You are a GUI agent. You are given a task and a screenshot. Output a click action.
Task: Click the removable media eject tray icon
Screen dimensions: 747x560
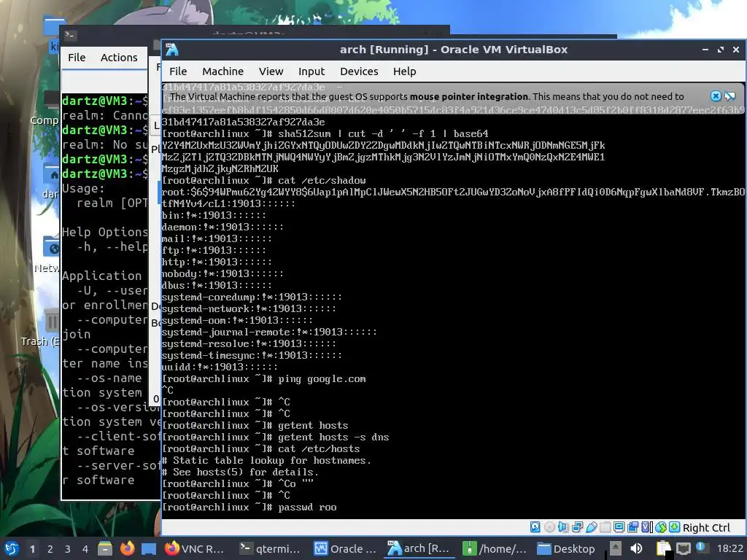(x=616, y=548)
